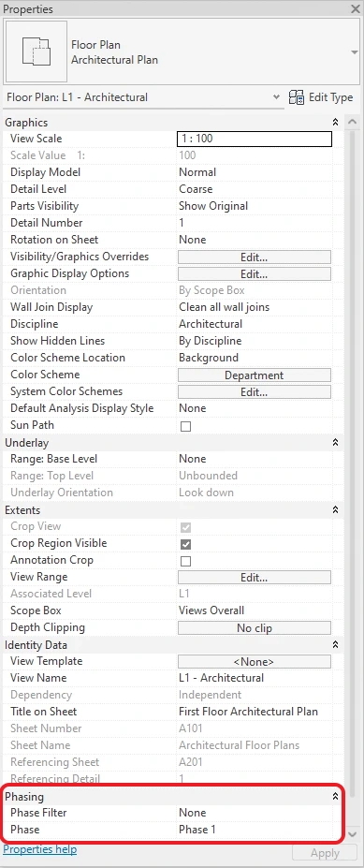This screenshot has height=868, width=364.
Task: Collapse the Graphics section
Action: pyautogui.click(x=335, y=123)
